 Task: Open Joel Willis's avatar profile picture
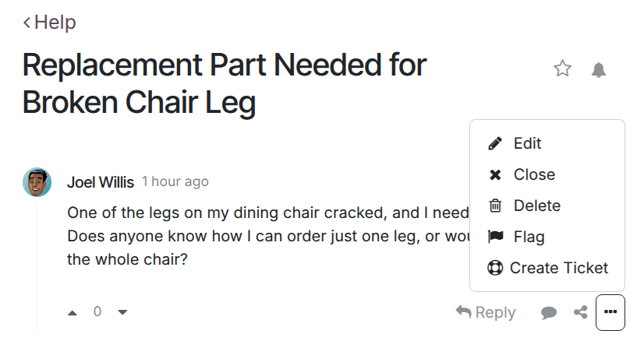[37, 182]
